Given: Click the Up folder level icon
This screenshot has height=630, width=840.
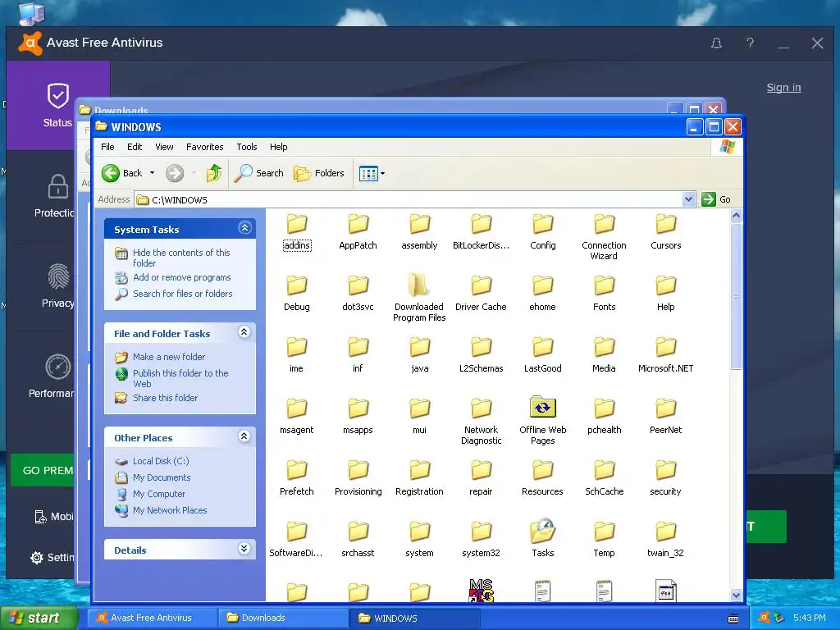Looking at the screenshot, I should 214,173.
